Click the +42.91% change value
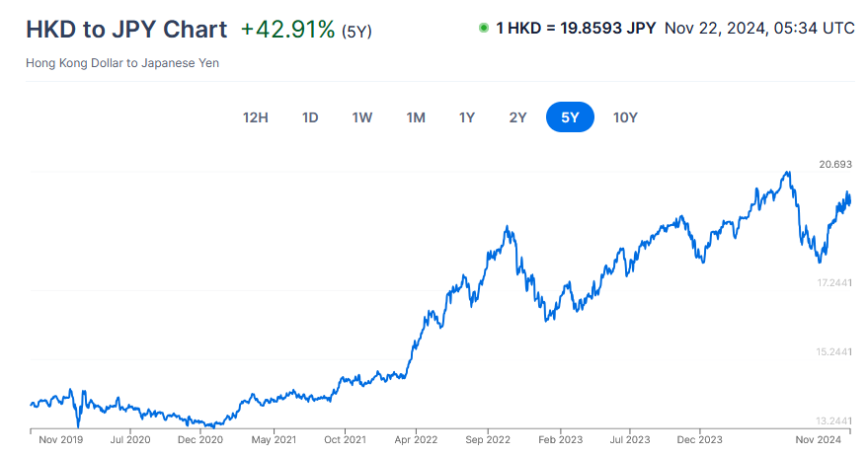 (287, 30)
